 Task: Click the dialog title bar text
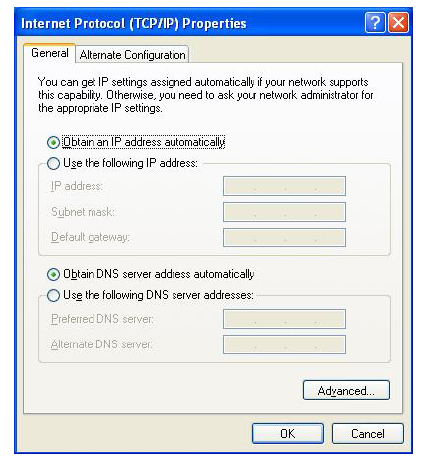coord(134,23)
